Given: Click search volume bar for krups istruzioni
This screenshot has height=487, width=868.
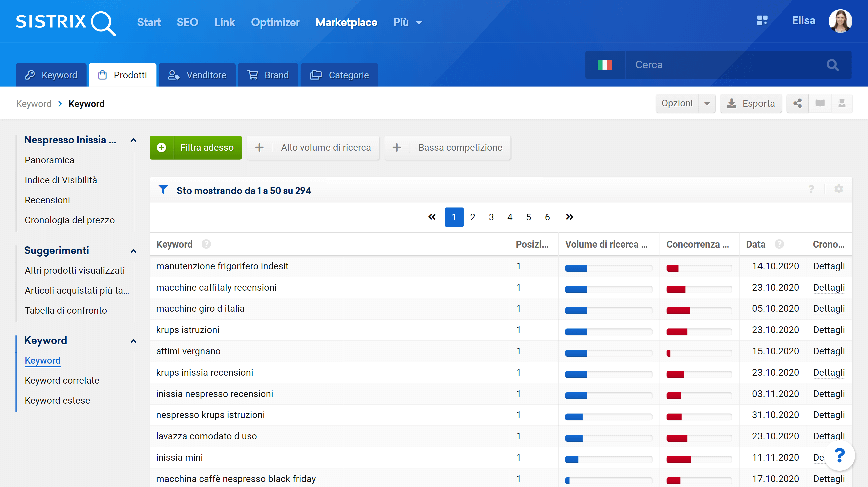Looking at the screenshot, I should click(x=609, y=332).
